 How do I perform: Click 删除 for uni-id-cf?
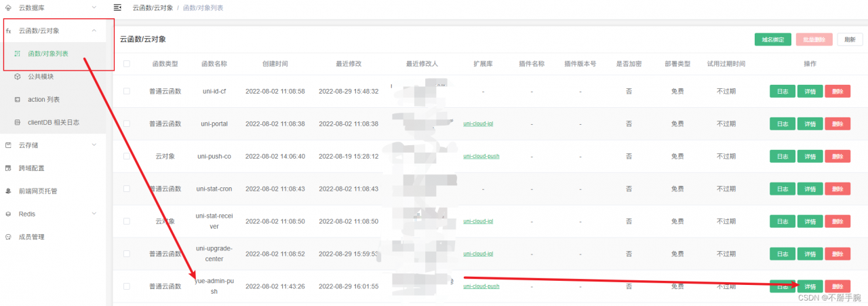[x=837, y=91]
